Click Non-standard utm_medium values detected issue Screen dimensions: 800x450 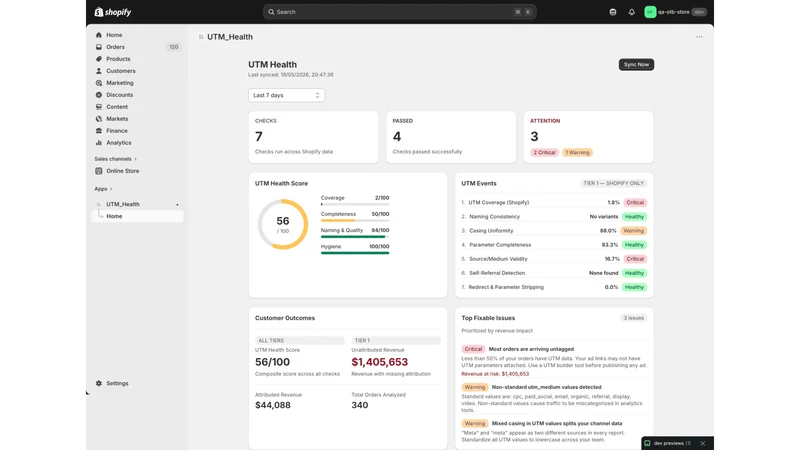click(x=546, y=387)
